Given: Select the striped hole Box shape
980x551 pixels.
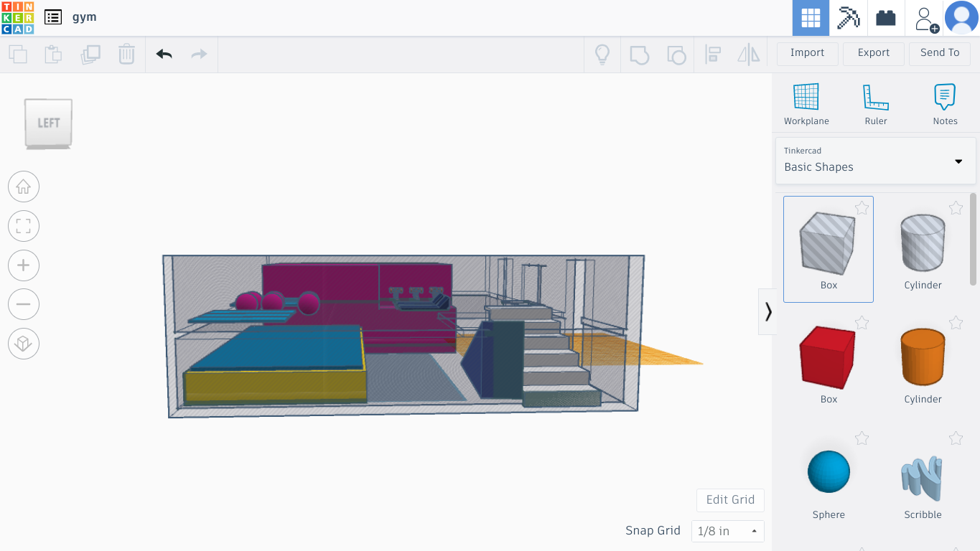Looking at the screenshot, I should pyautogui.click(x=829, y=249).
